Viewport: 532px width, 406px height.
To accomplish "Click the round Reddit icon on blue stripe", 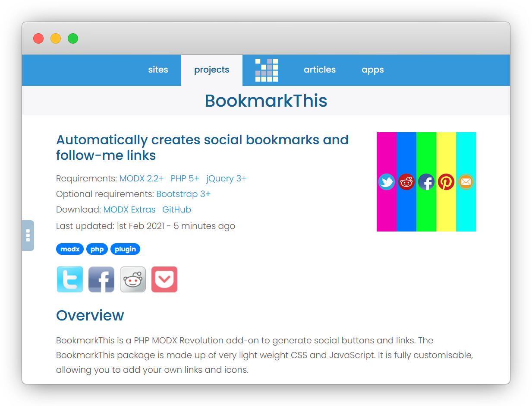I will (406, 182).
